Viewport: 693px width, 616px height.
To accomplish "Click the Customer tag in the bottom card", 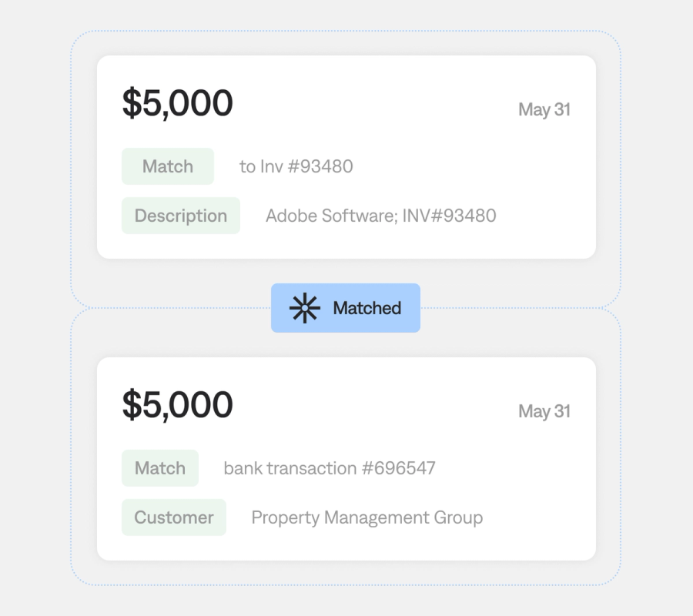I will click(174, 517).
